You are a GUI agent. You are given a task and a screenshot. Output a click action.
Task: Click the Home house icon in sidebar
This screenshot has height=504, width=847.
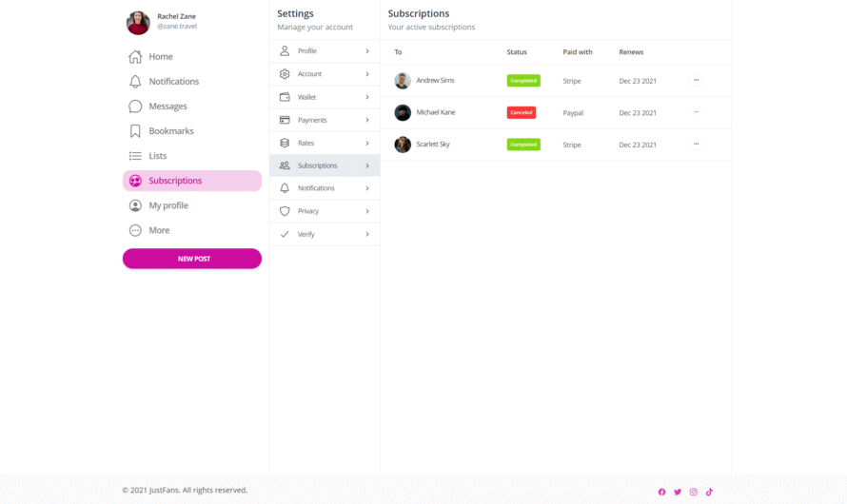click(x=135, y=57)
